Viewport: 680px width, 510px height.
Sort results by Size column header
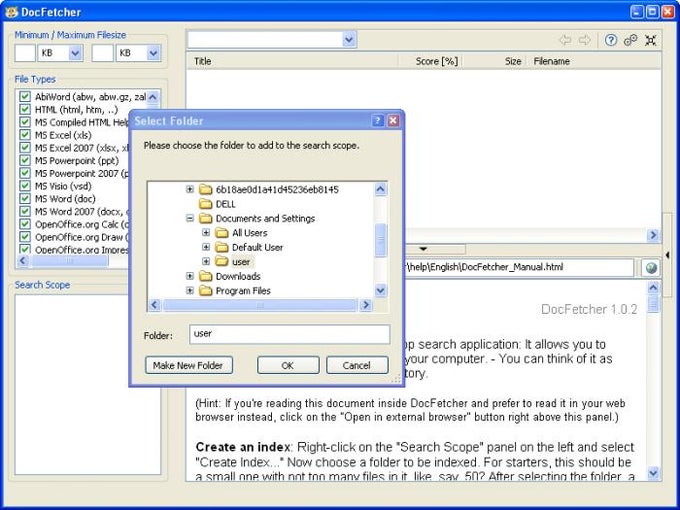click(x=494, y=61)
